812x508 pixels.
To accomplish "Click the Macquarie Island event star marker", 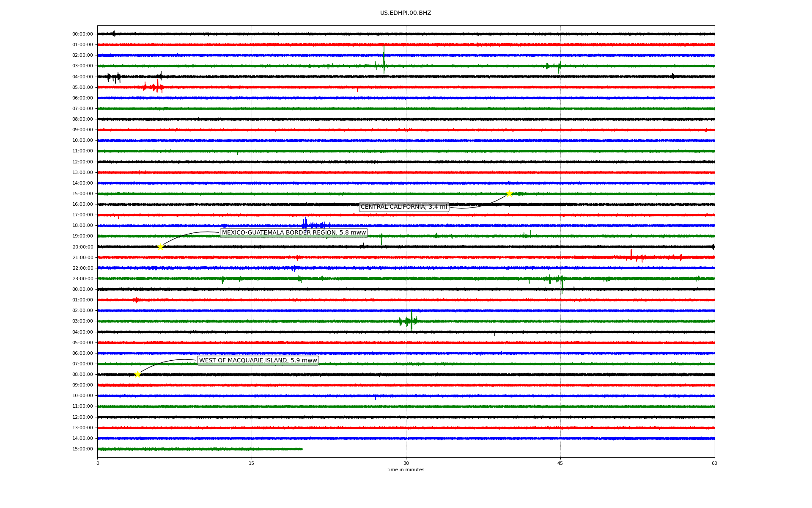I will pos(137,374).
